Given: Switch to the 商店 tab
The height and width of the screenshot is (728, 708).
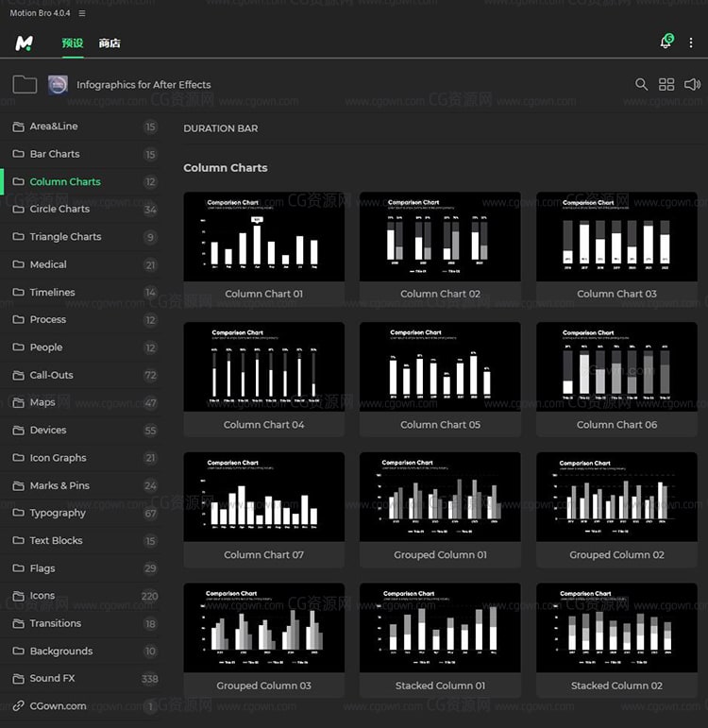Looking at the screenshot, I should (x=110, y=43).
